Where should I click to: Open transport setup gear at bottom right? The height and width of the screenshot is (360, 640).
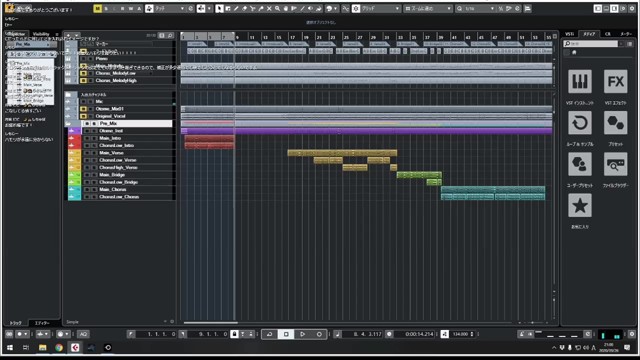631,334
